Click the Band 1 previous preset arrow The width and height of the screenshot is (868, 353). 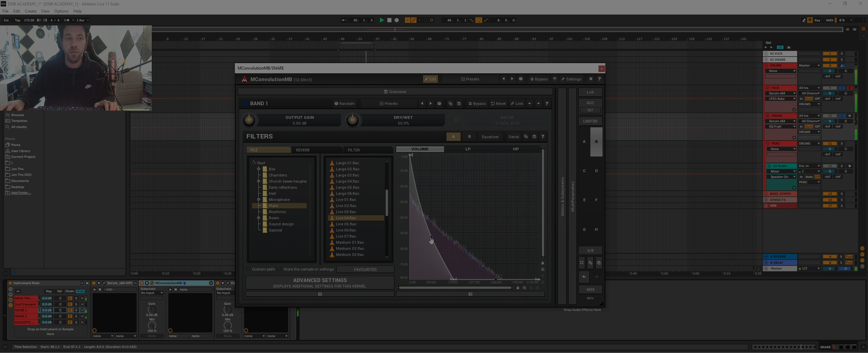tap(422, 104)
